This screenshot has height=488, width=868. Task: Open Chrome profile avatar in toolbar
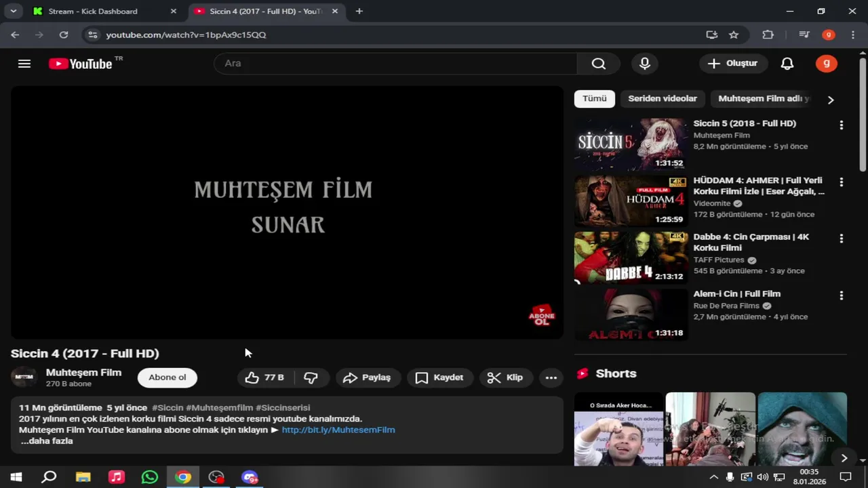coord(828,35)
